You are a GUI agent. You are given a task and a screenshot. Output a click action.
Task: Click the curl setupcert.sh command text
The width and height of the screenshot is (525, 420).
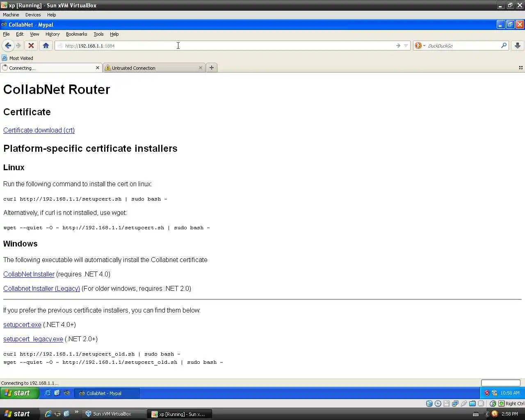85,199
